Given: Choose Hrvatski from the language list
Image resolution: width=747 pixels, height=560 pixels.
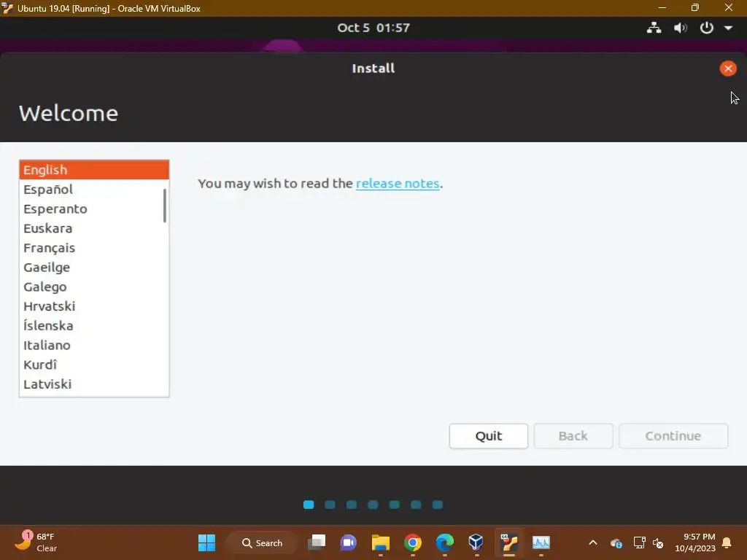Looking at the screenshot, I should [x=94, y=306].
